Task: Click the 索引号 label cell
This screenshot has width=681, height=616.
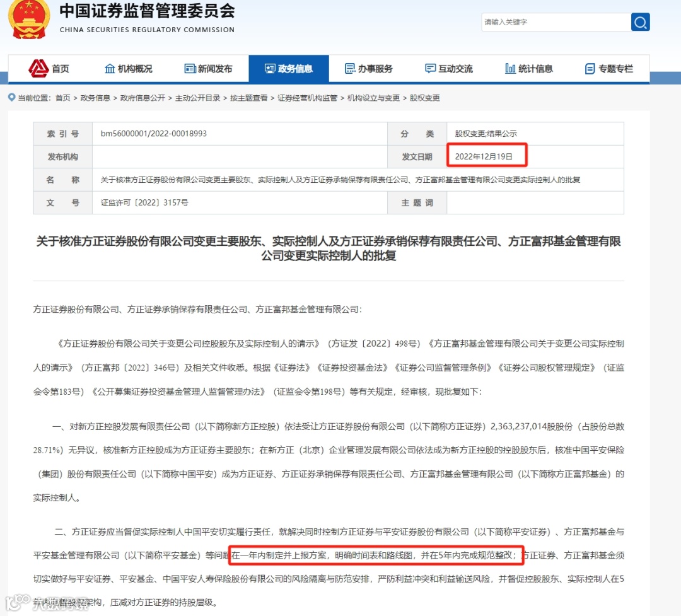Action: pos(63,134)
